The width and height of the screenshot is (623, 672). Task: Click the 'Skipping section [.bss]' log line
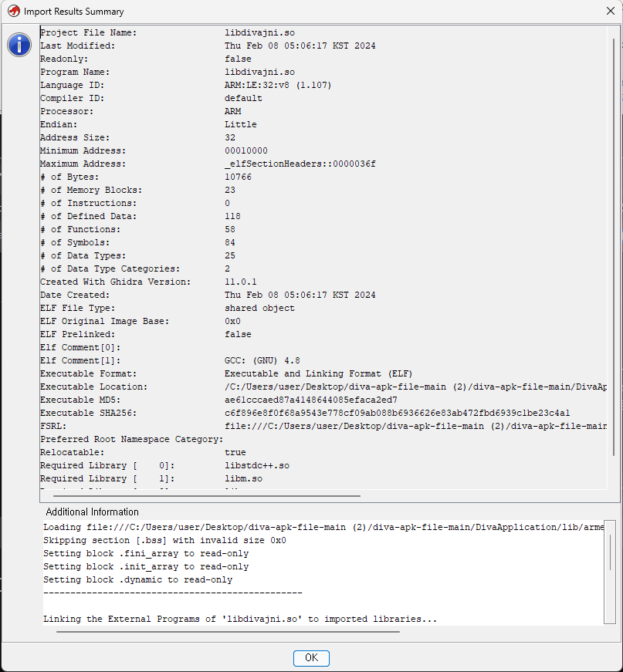point(164,540)
